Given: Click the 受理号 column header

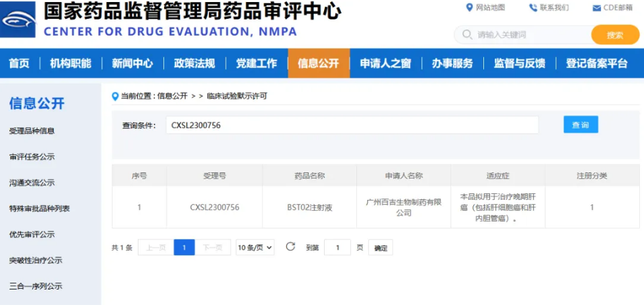Looking at the screenshot, I should [214, 176].
